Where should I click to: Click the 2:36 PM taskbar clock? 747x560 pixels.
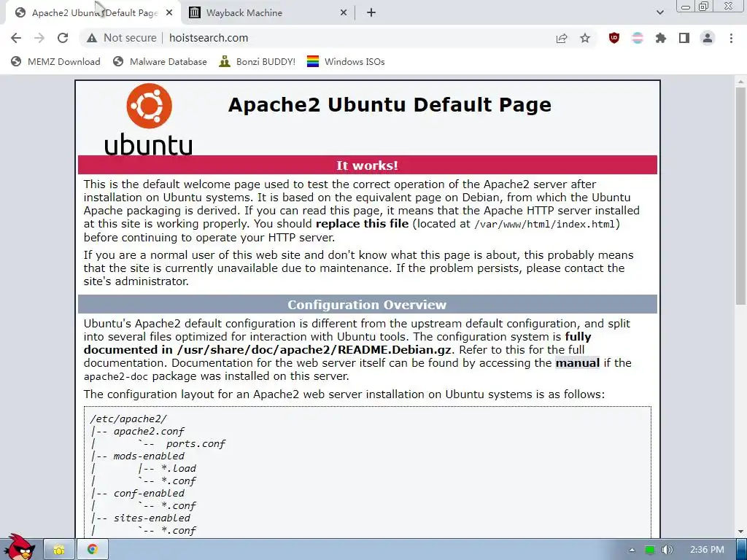pos(707,550)
